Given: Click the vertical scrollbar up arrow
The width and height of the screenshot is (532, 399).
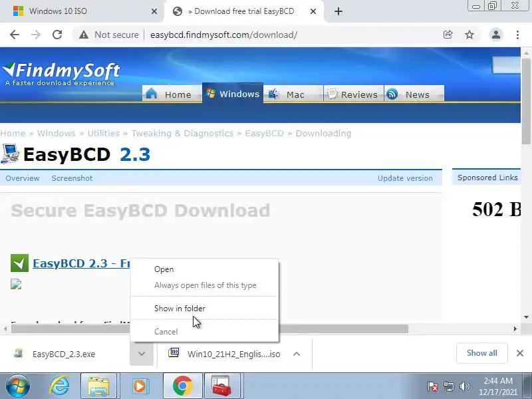Looking at the screenshot, I should pos(526,53).
